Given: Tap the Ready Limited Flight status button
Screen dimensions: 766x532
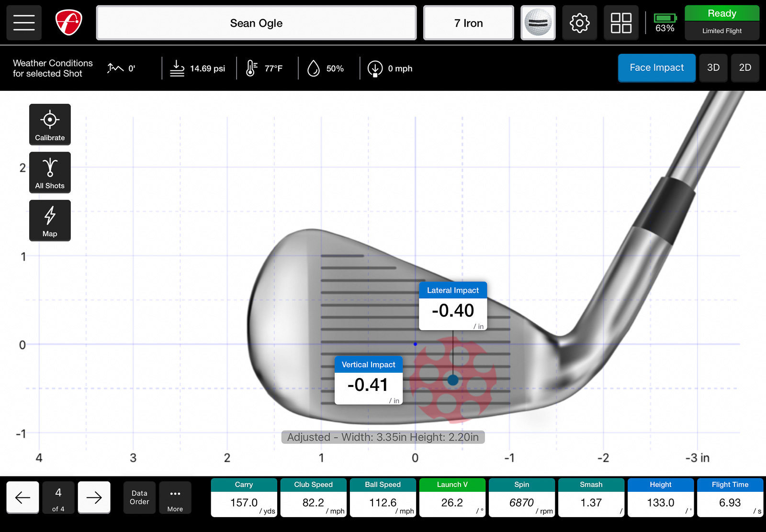Looking at the screenshot, I should tap(721, 22).
